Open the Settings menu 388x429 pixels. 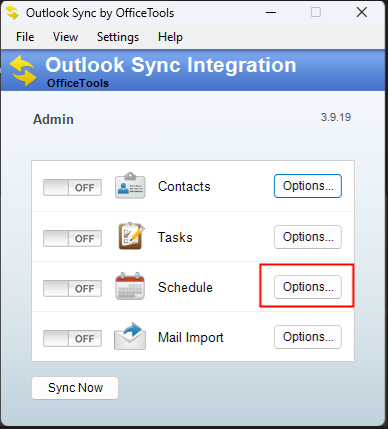click(x=118, y=37)
